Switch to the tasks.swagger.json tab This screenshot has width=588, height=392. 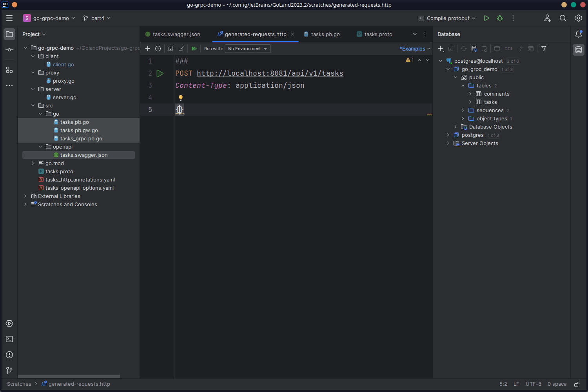coord(176,34)
